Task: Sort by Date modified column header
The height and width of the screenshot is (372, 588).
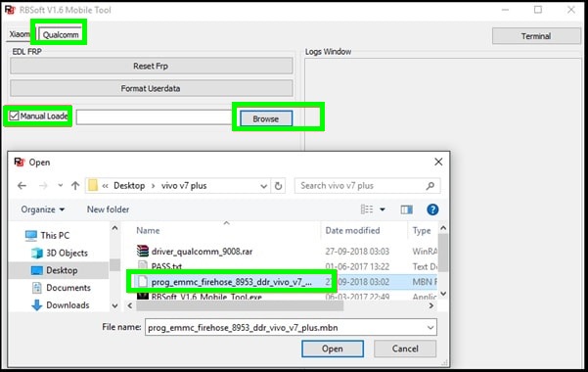Action: pyautogui.click(x=352, y=230)
